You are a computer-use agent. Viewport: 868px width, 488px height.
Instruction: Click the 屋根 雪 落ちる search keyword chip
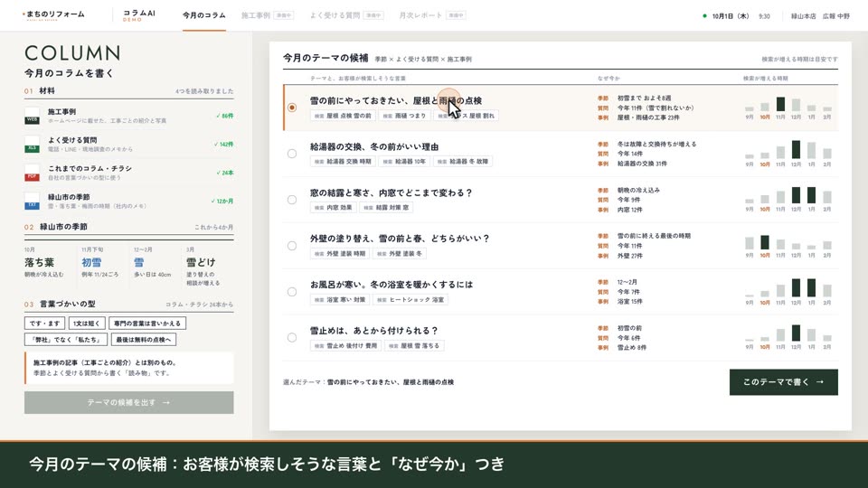pos(415,346)
